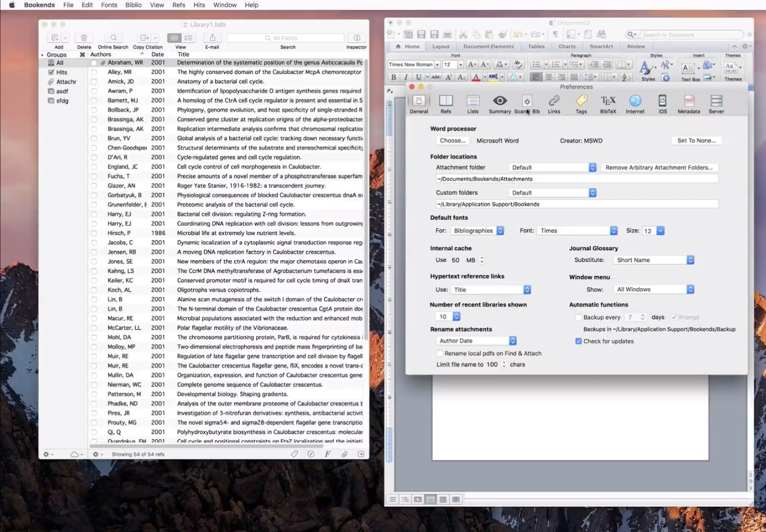Click the Inspector toolbar icon
The image size is (766, 532).
357,38
